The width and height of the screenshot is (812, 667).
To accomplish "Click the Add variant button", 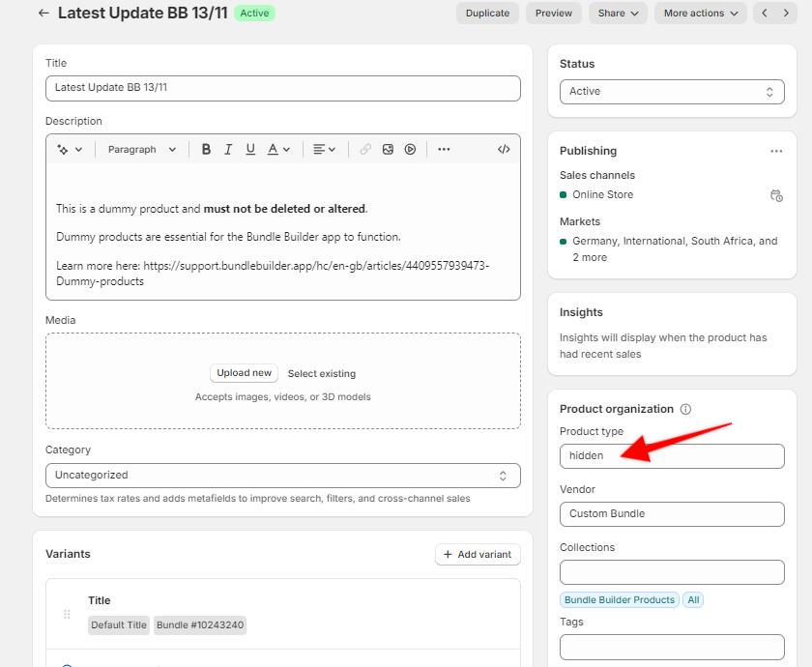I will 478,555.
